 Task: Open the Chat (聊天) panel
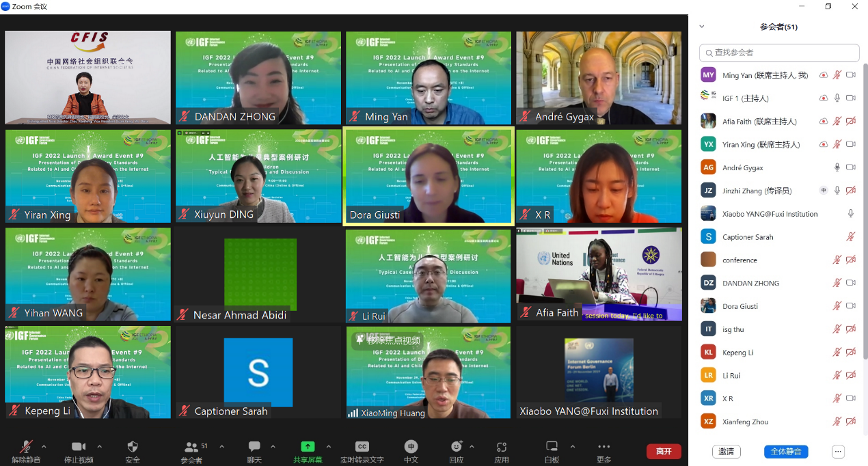click(x=254, y=447)
